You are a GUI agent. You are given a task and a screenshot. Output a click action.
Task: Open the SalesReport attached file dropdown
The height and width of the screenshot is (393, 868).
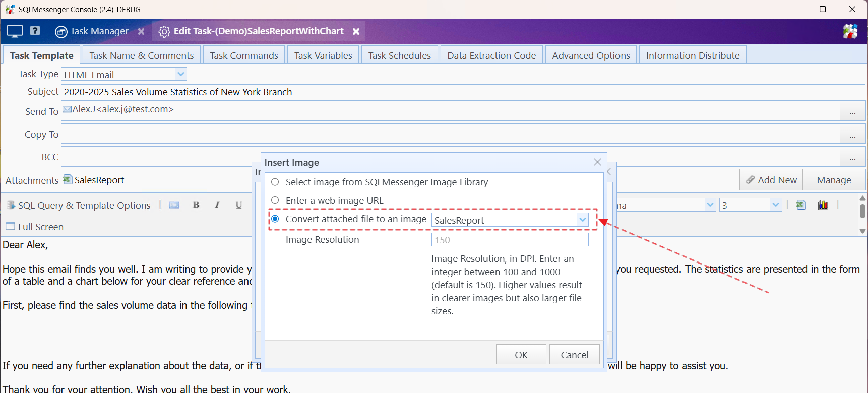pos(582,220)
